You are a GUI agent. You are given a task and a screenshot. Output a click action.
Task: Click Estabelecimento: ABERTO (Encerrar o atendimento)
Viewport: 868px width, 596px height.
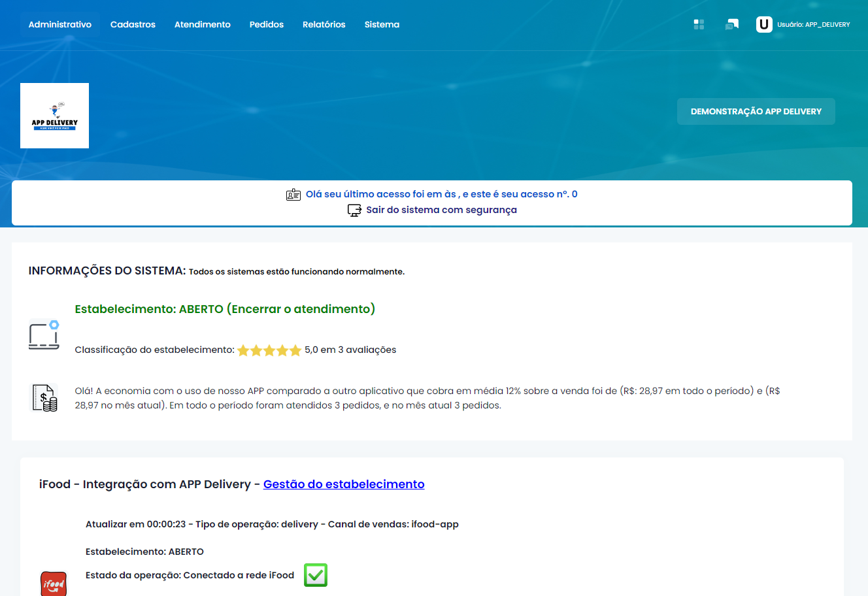point(225,309)
